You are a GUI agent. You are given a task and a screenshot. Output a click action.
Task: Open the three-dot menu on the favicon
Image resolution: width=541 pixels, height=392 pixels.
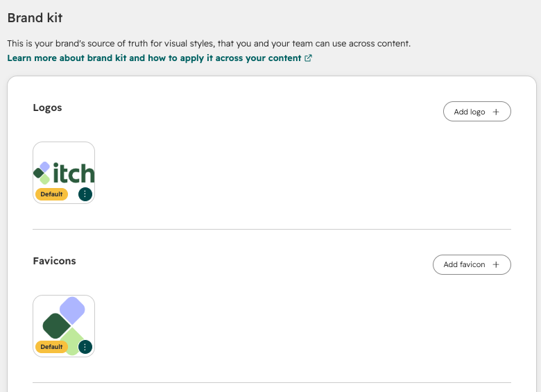click(x=85, y=347)
